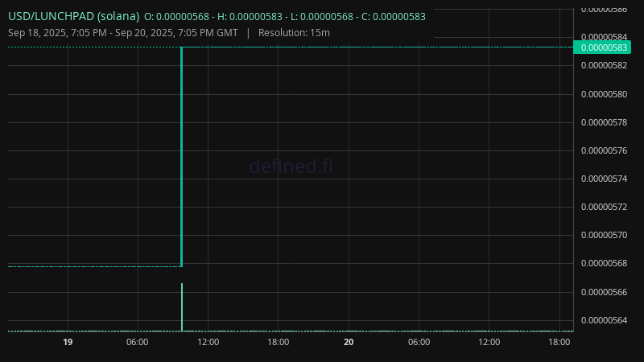Screen dimensions: 644x362
Task: Click the high value H: 0.00000583
Action: tap(250, 17)
